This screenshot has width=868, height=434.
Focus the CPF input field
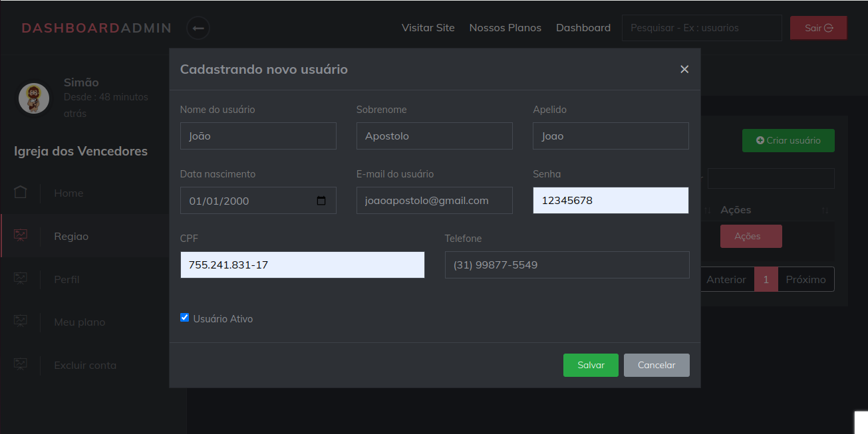point(302,265)
